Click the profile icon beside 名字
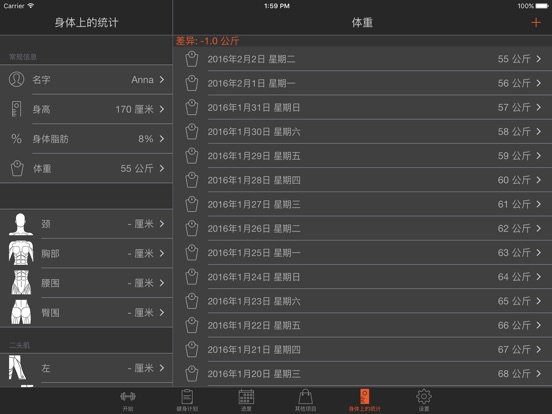 [x=17, y=80]
